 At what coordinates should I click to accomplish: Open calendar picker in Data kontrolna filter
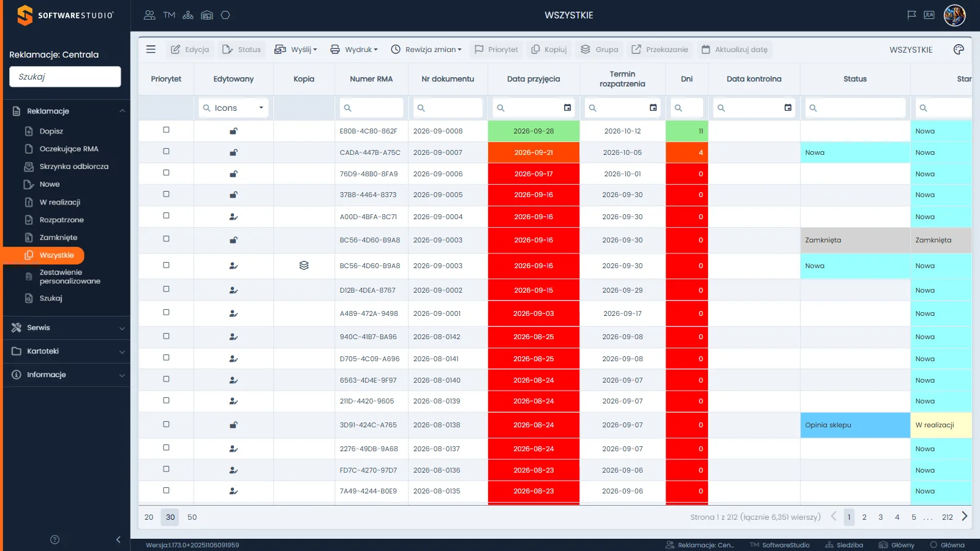788,108
